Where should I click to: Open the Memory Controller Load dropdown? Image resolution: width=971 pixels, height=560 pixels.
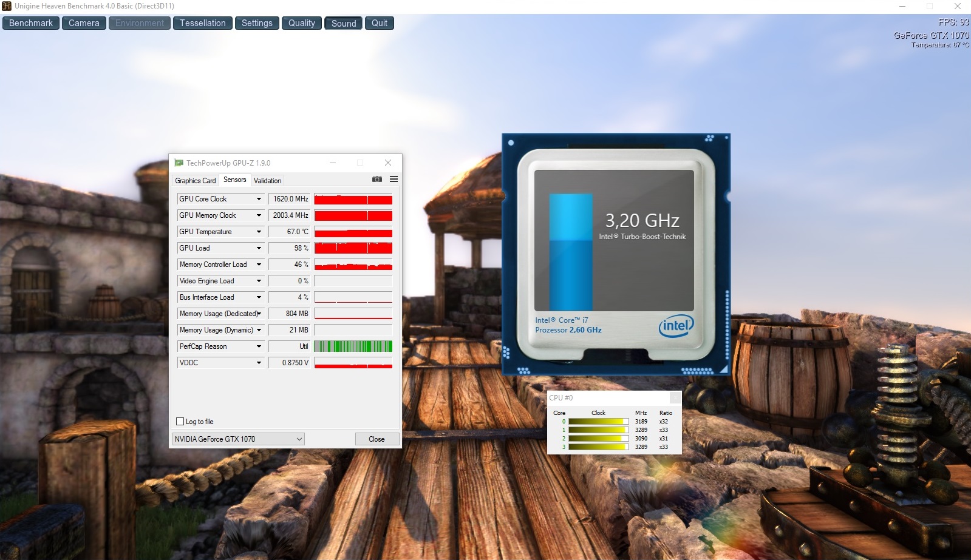click(x=259, y=265)
